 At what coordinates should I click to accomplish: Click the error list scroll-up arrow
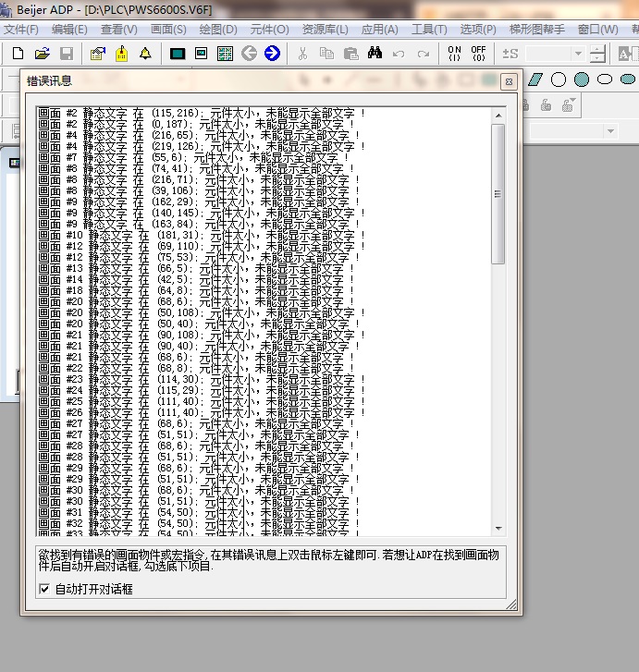click(498, 116)
